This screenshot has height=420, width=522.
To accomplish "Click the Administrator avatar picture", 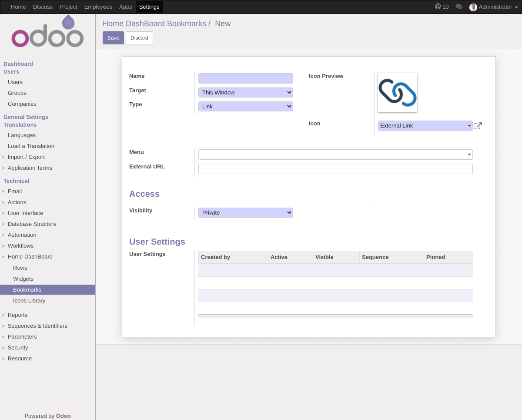I will pos(473,7).
